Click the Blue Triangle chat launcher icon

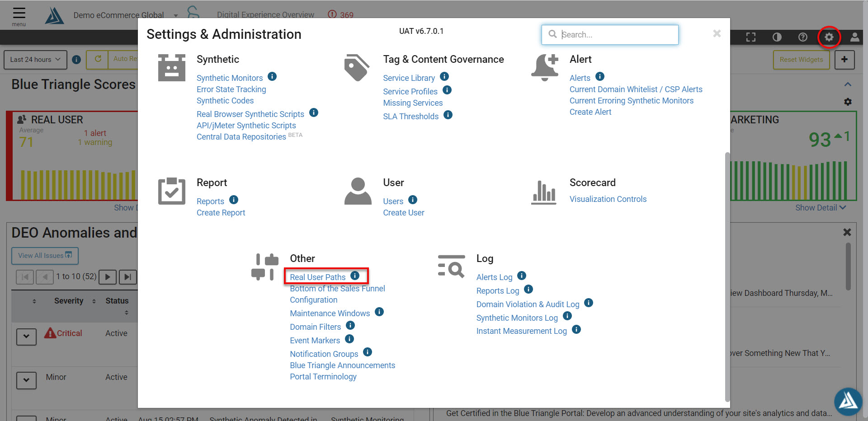pos(848,401)
